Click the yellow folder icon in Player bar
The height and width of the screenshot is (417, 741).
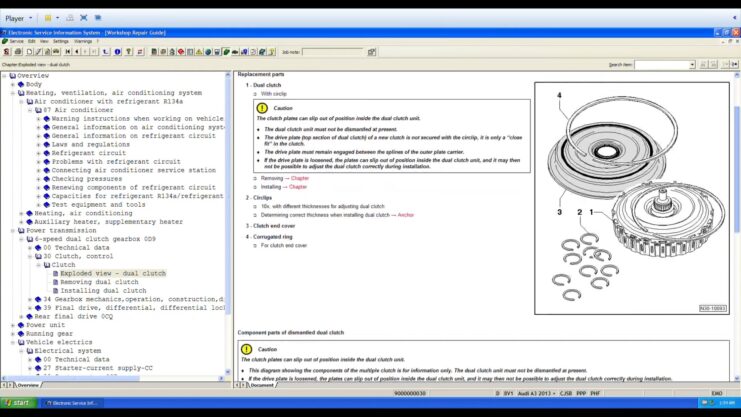tap(48, 18)
